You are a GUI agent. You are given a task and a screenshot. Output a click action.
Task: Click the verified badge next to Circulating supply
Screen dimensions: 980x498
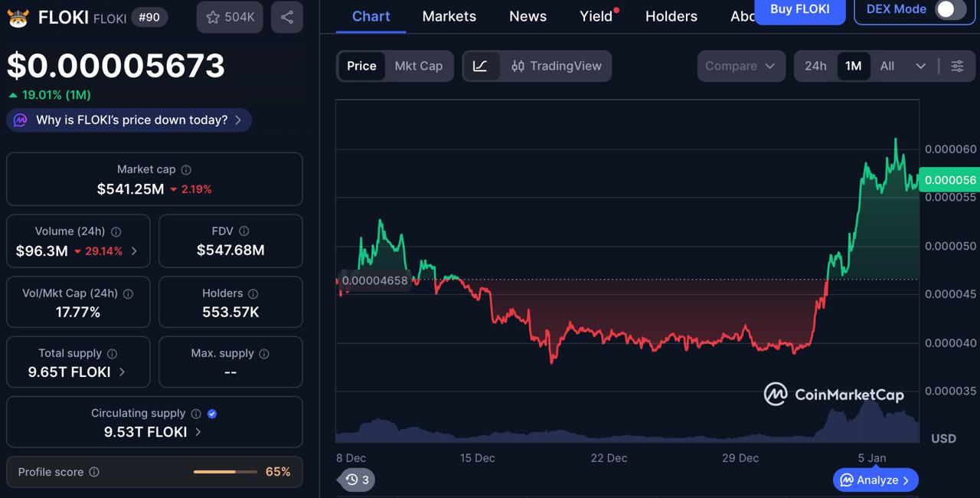pyautogui.click(x=212, y=413)
